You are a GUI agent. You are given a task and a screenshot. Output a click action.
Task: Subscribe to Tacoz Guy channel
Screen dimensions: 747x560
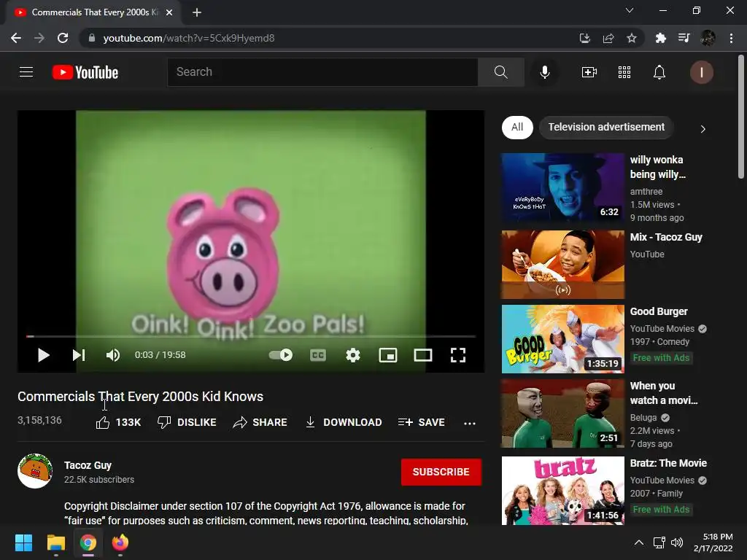pyautogui.click(x=441, y=472)
